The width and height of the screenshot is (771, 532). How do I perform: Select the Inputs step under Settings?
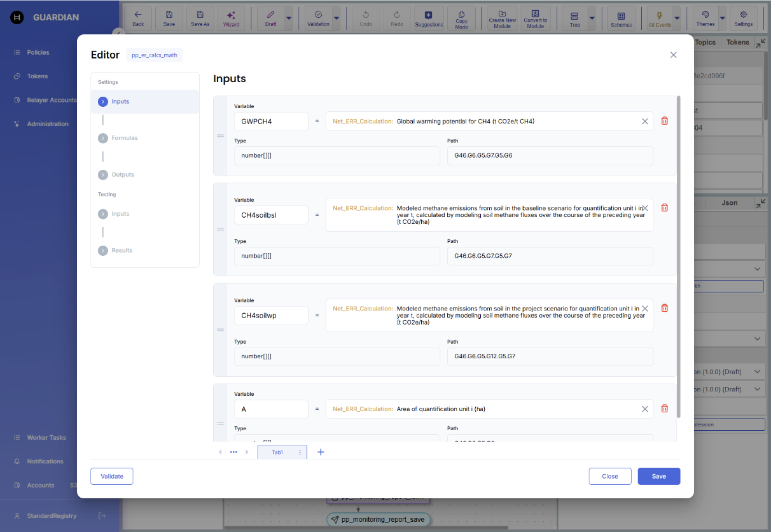pos(120,102)
